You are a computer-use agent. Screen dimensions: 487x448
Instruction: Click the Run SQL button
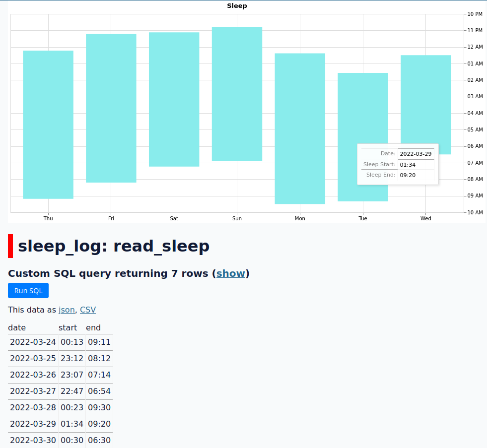point(28,290)
